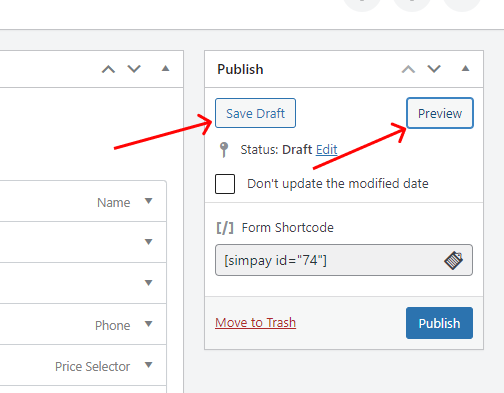Move the left panel down
This screenshot has width=504, height=393.
pos(134,69)
